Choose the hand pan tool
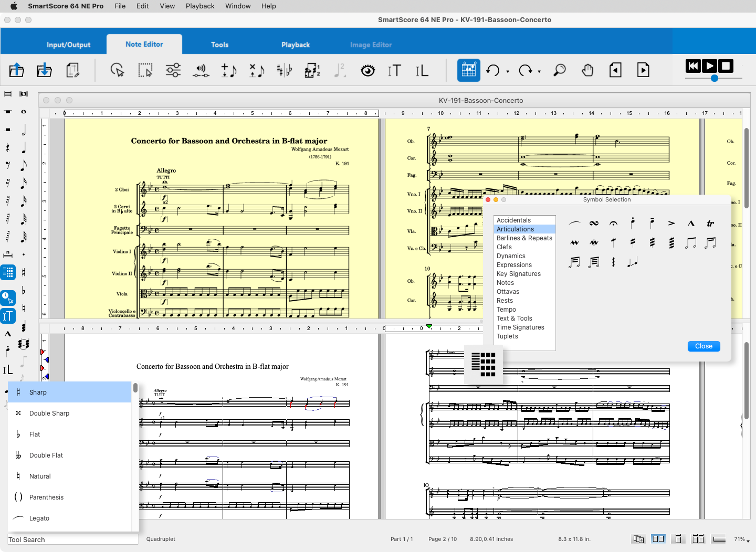Image resolution: width=756 pixels, height=552 pixels. click(x=587, y=70)
